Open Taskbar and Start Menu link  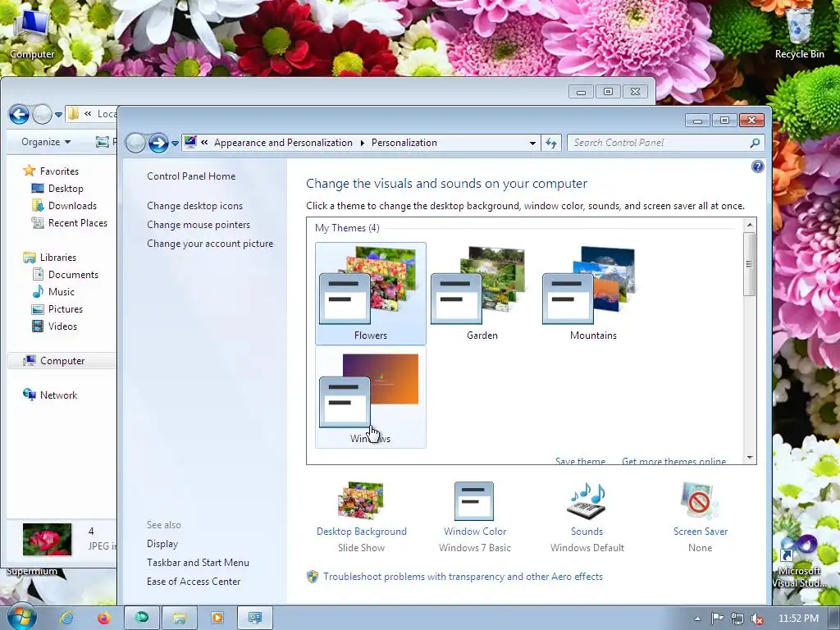point(198,563)
